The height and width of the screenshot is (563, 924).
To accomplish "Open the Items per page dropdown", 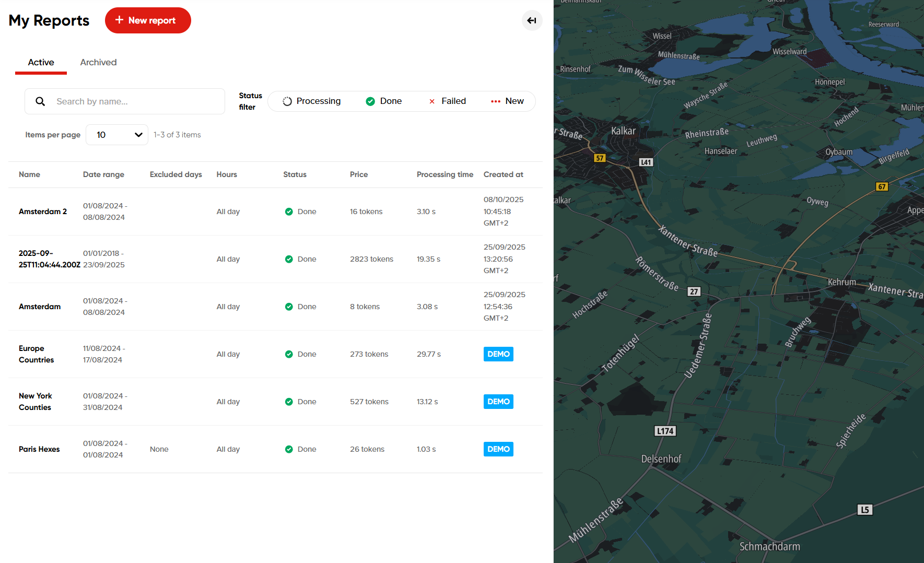I will pyautogui.click(x=116, y=135).
